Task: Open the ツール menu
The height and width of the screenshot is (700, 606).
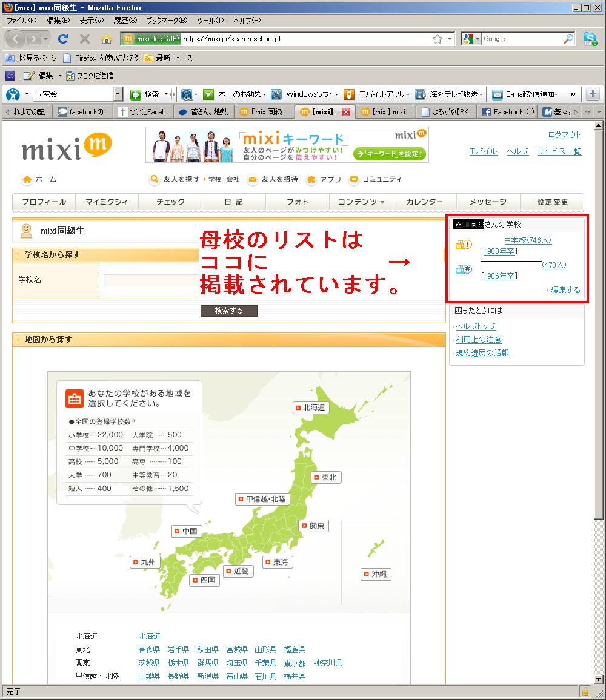Action: point(210,21)
